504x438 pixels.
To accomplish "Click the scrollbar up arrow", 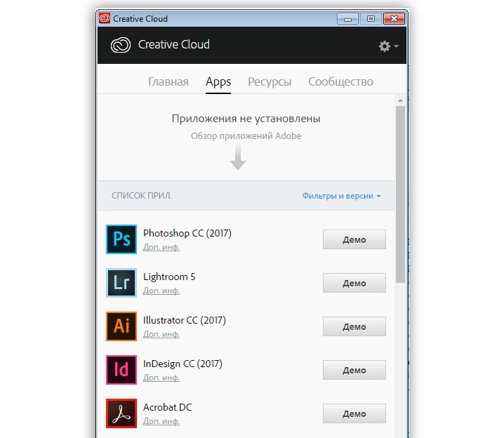I will pos(400,100).
